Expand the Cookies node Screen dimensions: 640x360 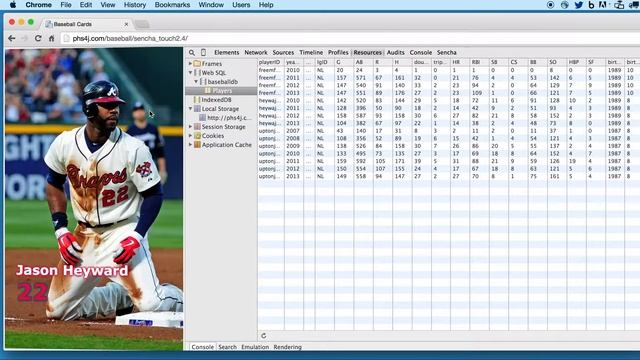tap(190, 136)
